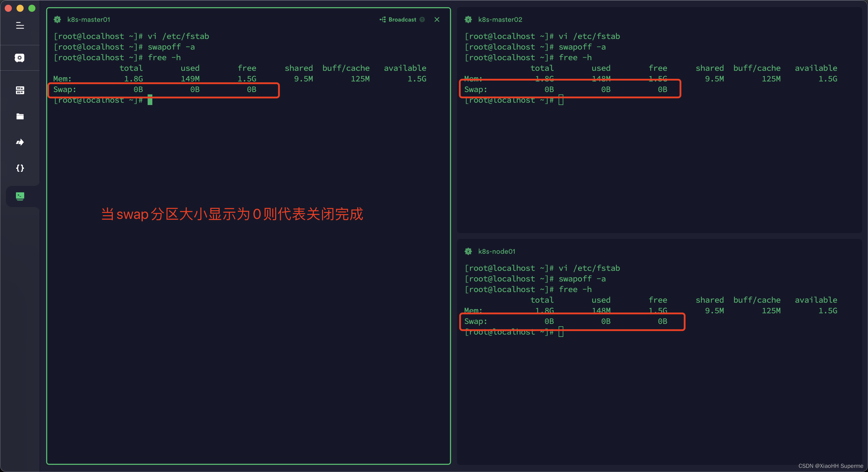
Task: Click 'Swap:' label in k8s-master02
Action: [476, 90]
